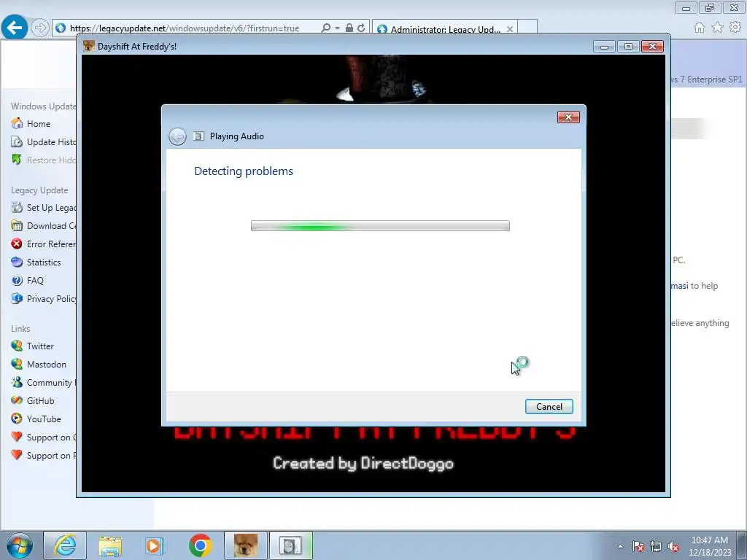The image size is (747, 560).
Task: Cancel the Playing Audio troubleshooter
Action: tap(549, 406)
